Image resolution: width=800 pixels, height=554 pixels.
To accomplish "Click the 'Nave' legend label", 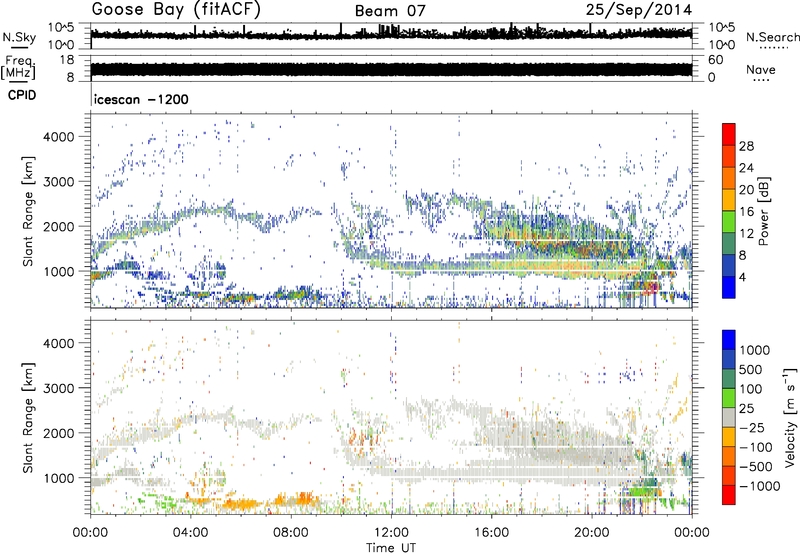I will click(761, 69).
